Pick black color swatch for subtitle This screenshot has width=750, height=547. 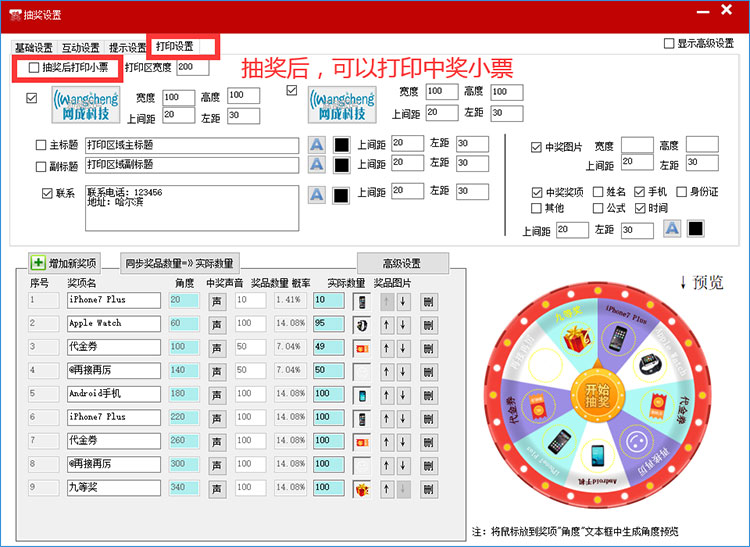pos(342,165)
